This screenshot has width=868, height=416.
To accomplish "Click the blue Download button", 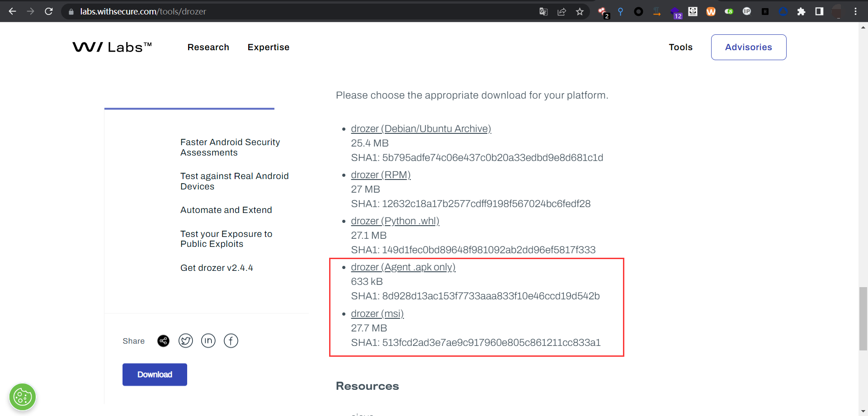I will pos(155,374).
